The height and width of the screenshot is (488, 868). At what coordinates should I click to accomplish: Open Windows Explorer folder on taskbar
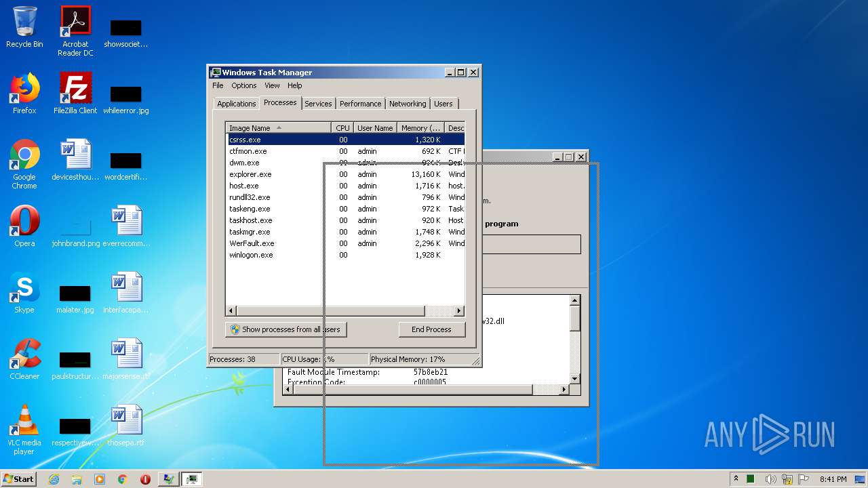pos(77,479)
